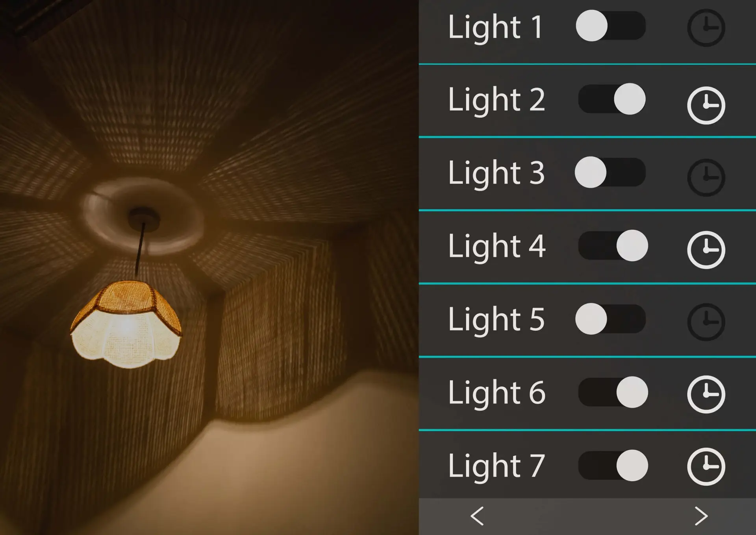This screenshot has width=756, height=535.
Task: Go to the previous page with the left chevron
Action: (477, 516)
